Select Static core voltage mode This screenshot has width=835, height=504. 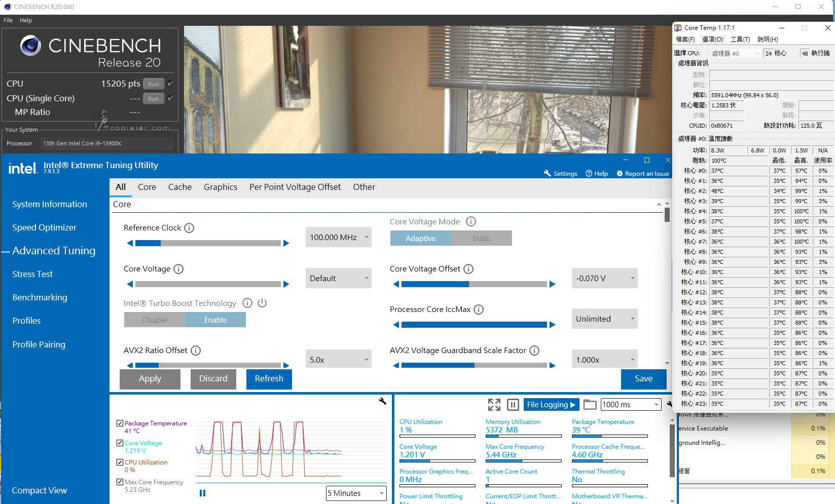click(x=482, y=238)
